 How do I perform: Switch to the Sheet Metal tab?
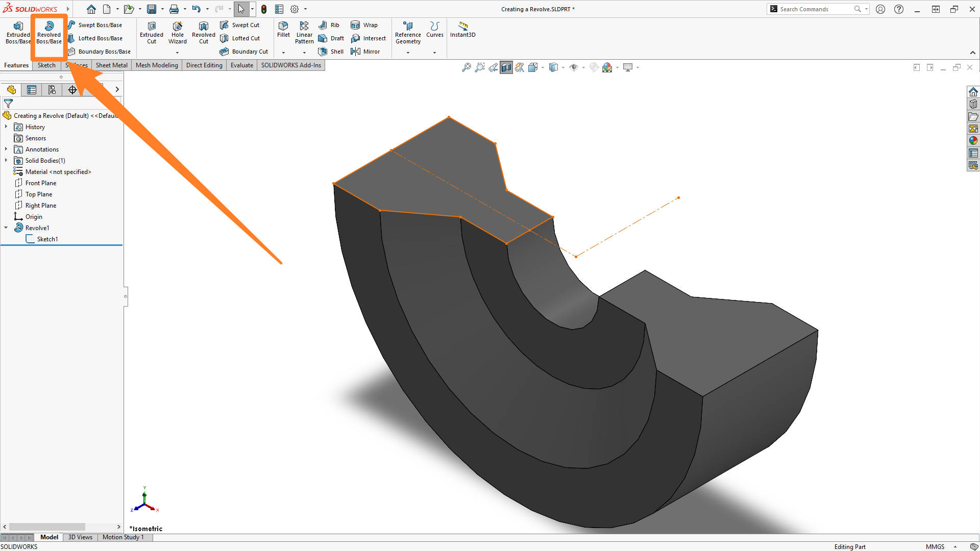pos(111,65)
